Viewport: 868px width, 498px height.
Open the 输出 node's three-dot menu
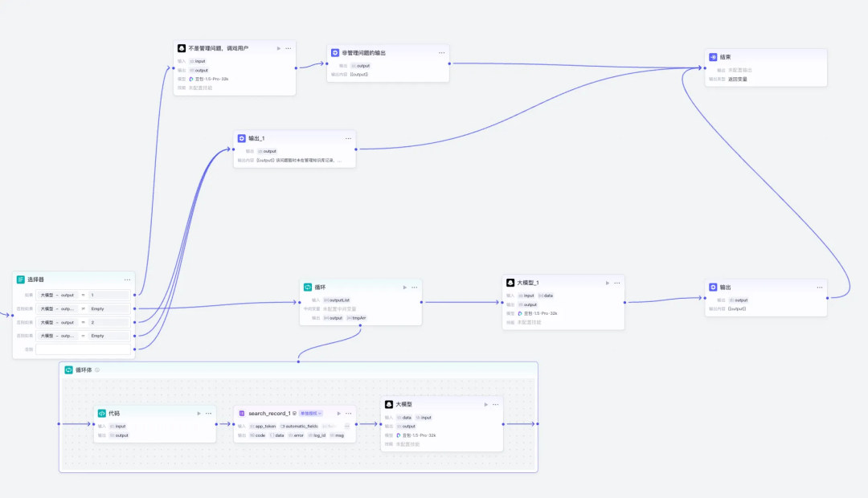(x=820, y=288)
